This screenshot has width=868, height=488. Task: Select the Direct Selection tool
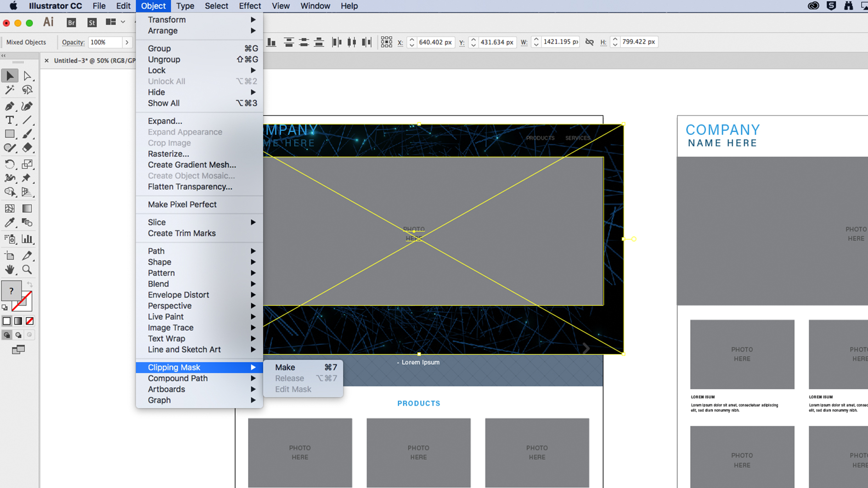tap(27, 76)
